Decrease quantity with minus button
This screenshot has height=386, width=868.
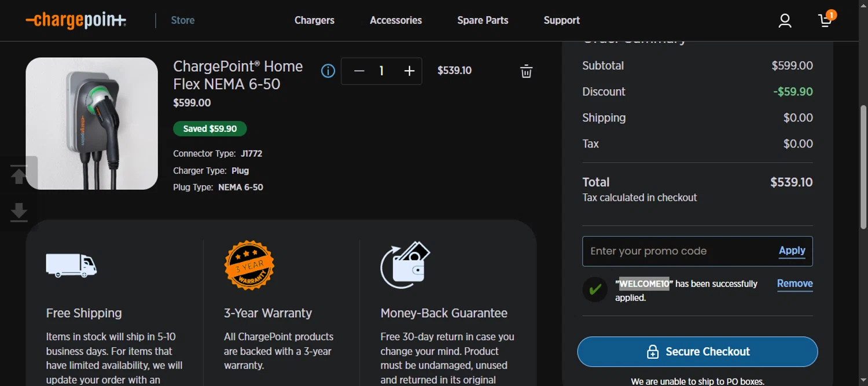359,71
